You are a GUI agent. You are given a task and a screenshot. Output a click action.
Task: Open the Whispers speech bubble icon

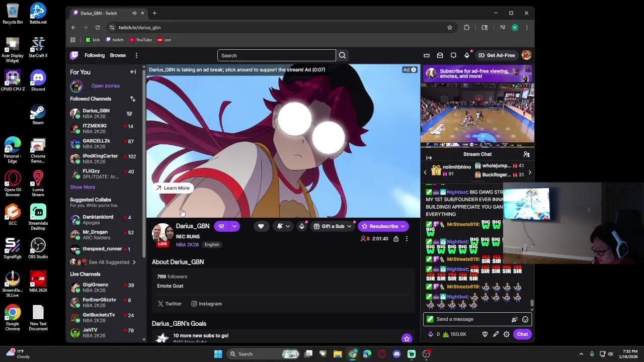(453, 55)
